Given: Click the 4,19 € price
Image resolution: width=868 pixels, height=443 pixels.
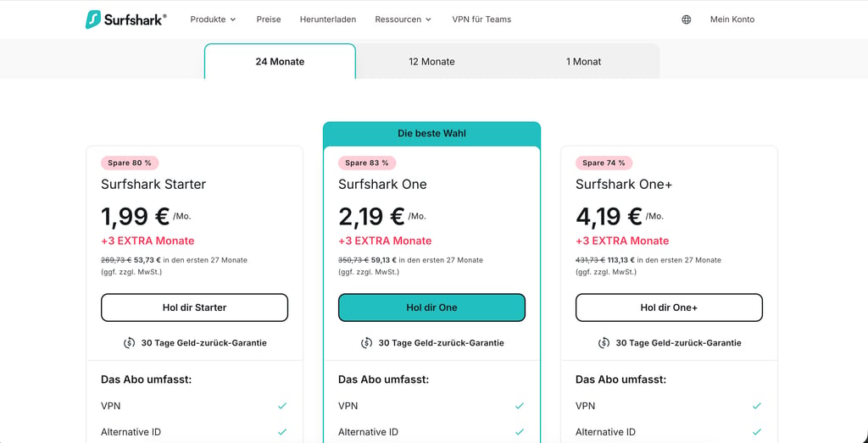Looking at the screenshot, I should pos(609,216).
